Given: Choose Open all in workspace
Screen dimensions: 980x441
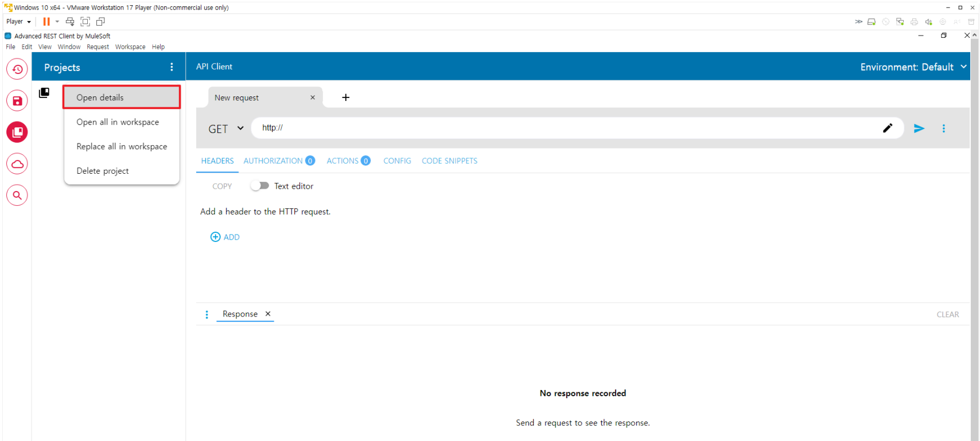Looking at the screenshot, I should pos(122,122).
